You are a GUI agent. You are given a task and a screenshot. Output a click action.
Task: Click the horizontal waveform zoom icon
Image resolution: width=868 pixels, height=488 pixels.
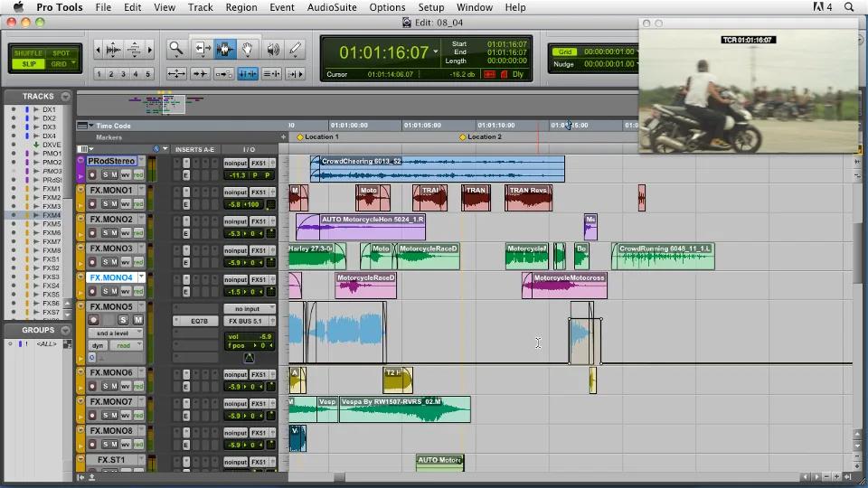pyautogui.click(x=113, y=50)
